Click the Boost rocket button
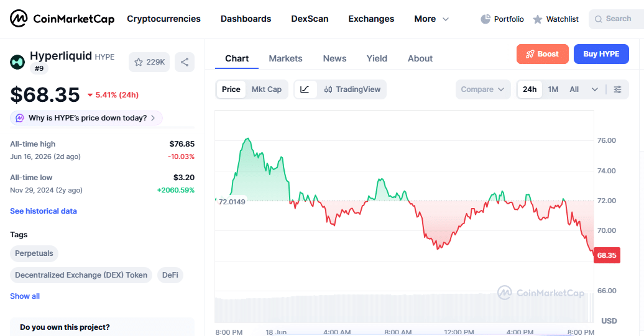The image size is (644, 336). pyautogui.click(x=543, y=54)
